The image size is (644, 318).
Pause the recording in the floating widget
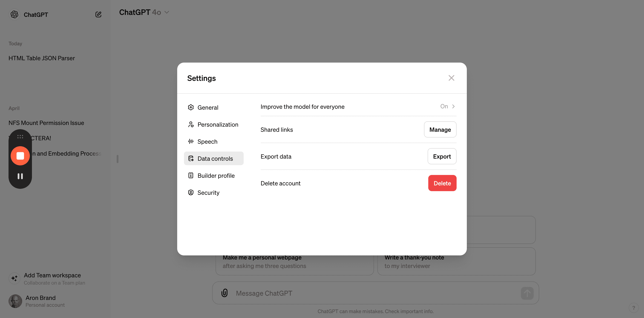(20, 176)
